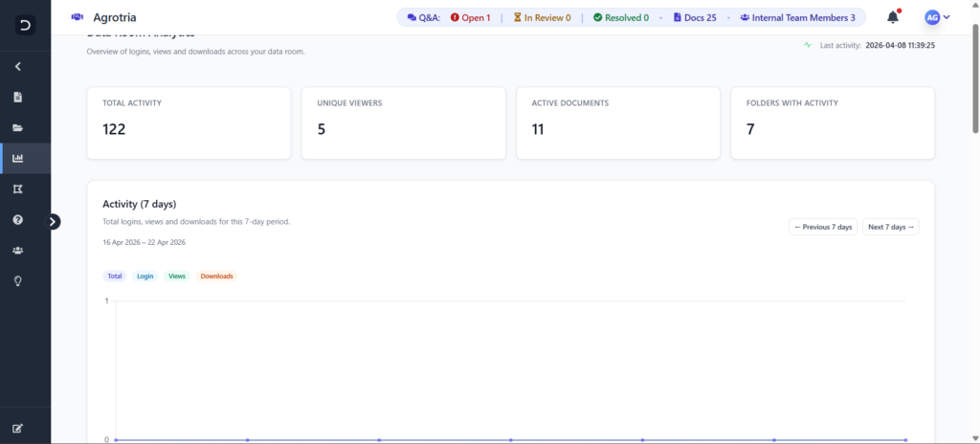980x444 pixels.
Task: Toggle the Total series in chart legend
Action: tap(115, 276)
